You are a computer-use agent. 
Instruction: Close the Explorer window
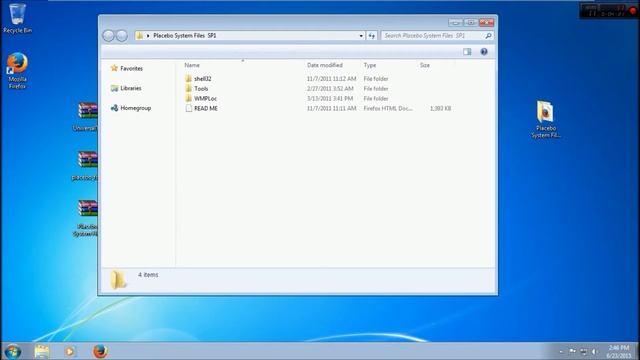[x=486, y=22]
